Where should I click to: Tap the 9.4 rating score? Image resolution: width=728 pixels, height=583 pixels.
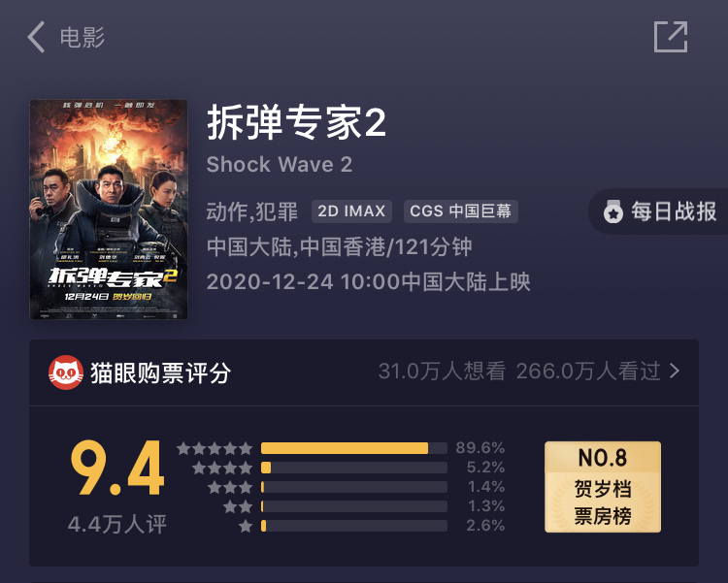[x=117, y=468]
